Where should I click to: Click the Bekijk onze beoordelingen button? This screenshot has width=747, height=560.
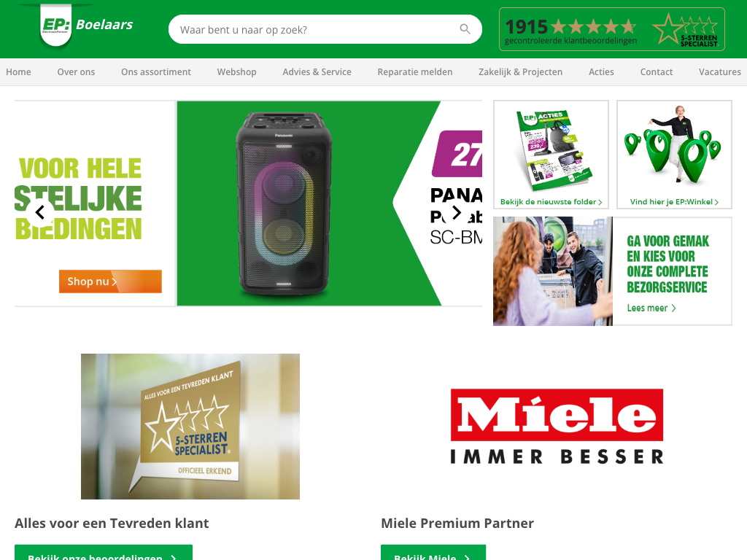tap(104, 554)
